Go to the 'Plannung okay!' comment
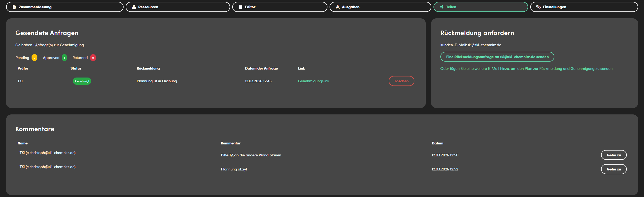Image resolution: width=644 pixels, height=197 pixels. pyautogui.click(x=614, y=169)
